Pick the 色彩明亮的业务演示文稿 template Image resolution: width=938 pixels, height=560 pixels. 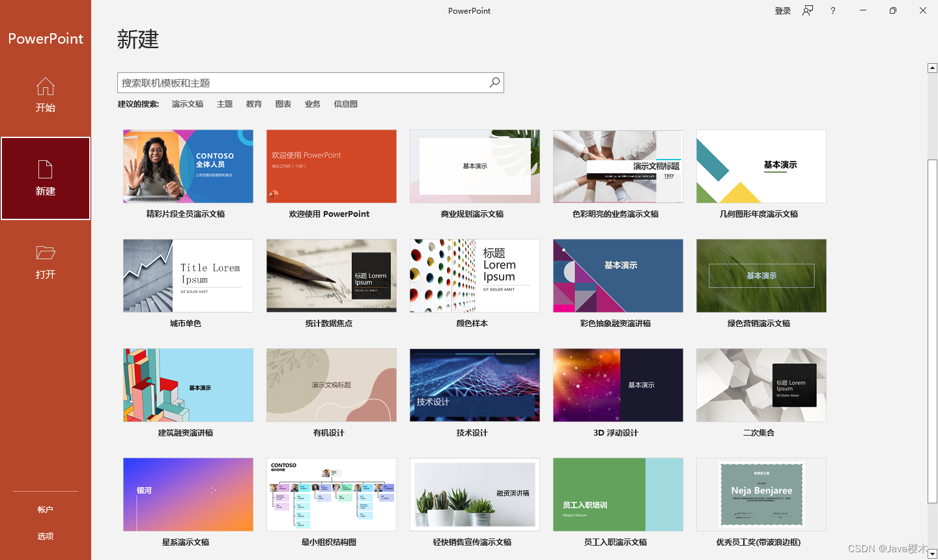coord(618,166)
